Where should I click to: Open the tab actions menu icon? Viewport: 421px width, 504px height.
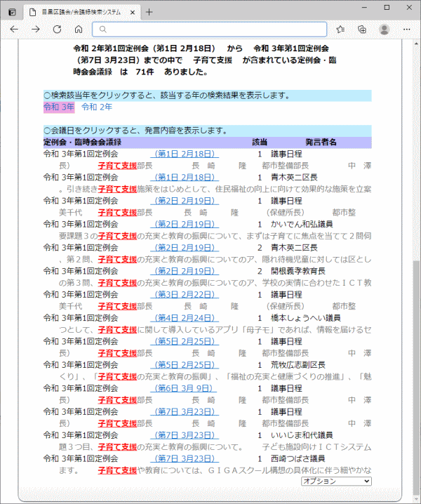12,12
